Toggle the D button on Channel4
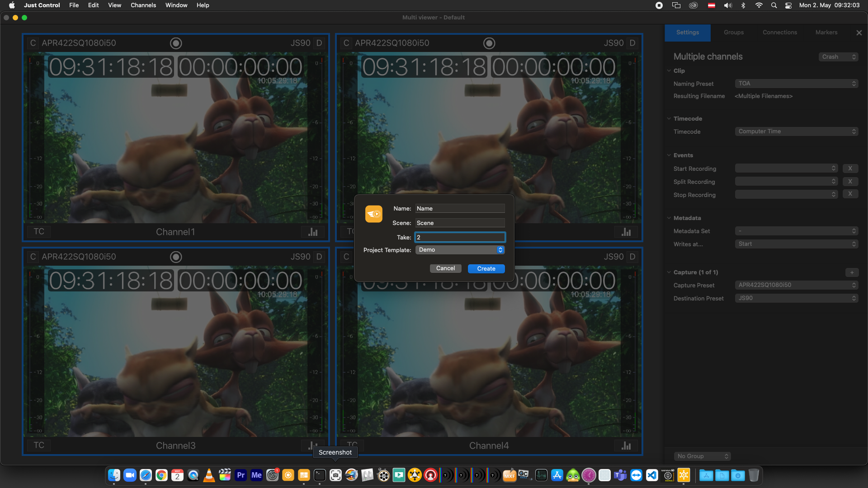This screenshot has height=488, width=868. click(632, 257)
